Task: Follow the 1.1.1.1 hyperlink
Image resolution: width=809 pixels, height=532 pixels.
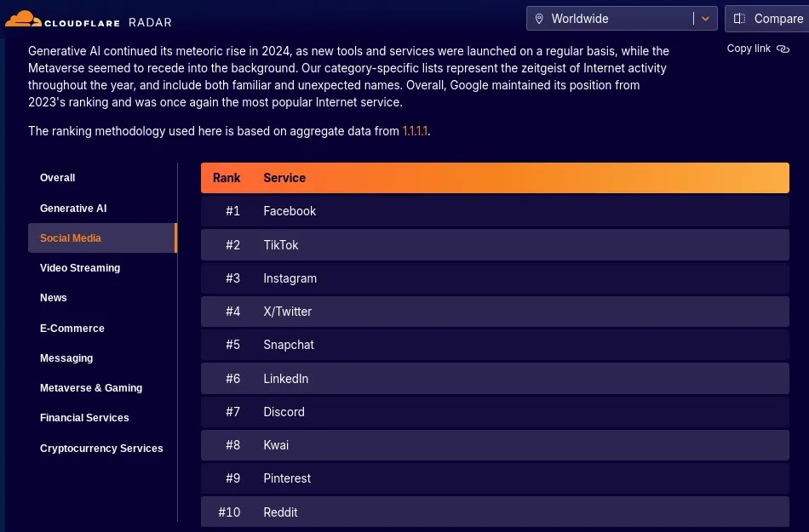Action: click(x=415, y=131)
